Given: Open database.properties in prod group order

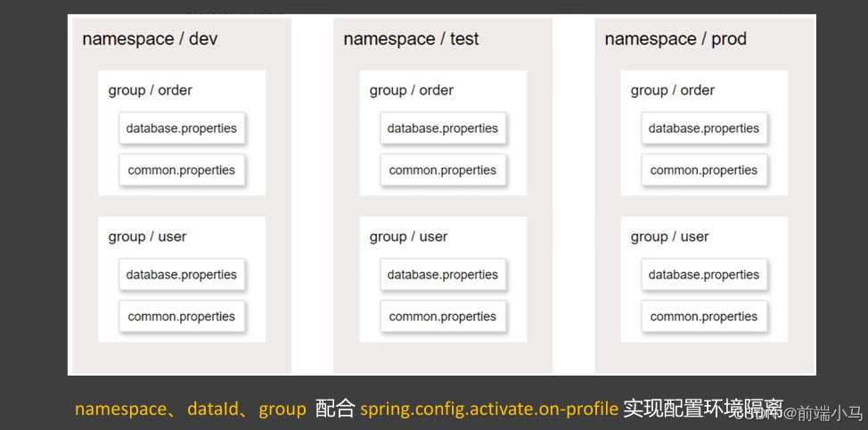Looking at the screenshot, I should coord(704,128).
